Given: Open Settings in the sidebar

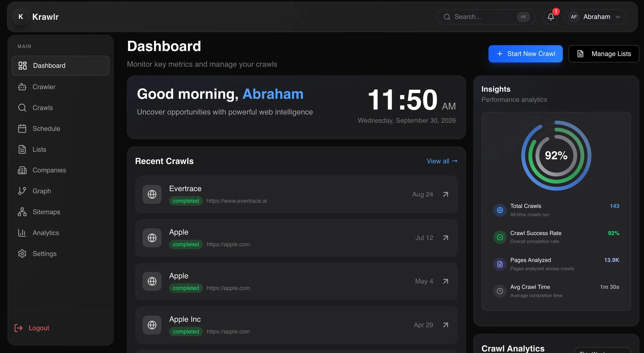Looking at the screenshot, I should [61, 254].
